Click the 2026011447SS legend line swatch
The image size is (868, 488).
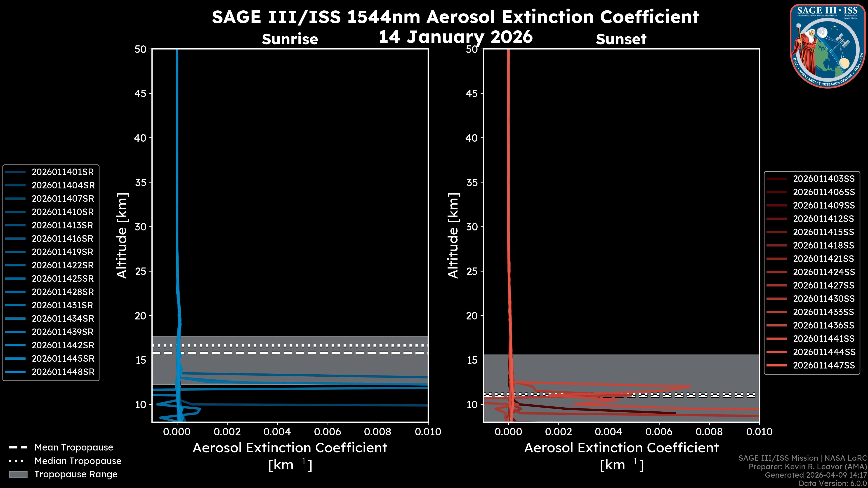[x=777, y=365]
